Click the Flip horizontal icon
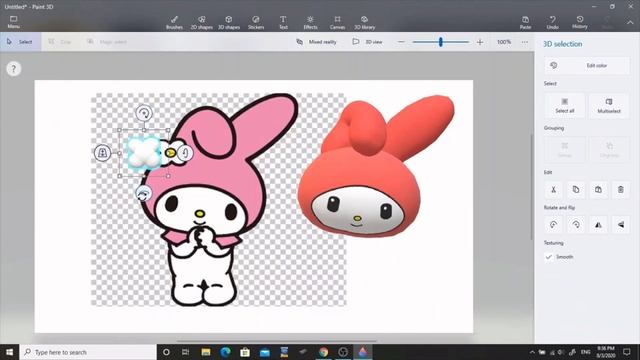Image resolution: width=640 pixels, height=360 pixels. click(x=598, y=224)
